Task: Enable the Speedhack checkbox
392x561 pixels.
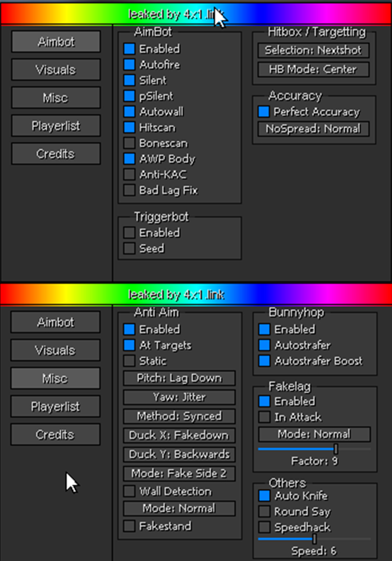Action: (x=264, y=527)
